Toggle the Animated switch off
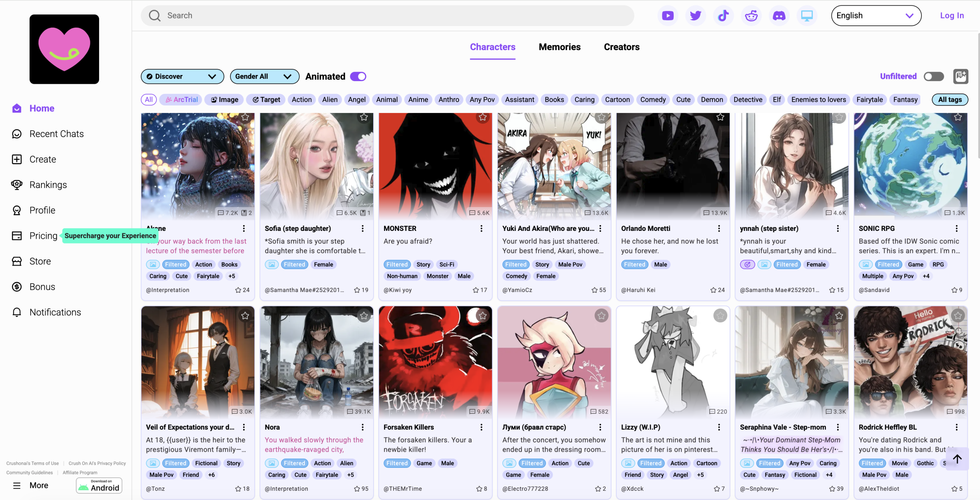Screen dimensions: 980x500 pyautogui.click(x=358, y=77)
